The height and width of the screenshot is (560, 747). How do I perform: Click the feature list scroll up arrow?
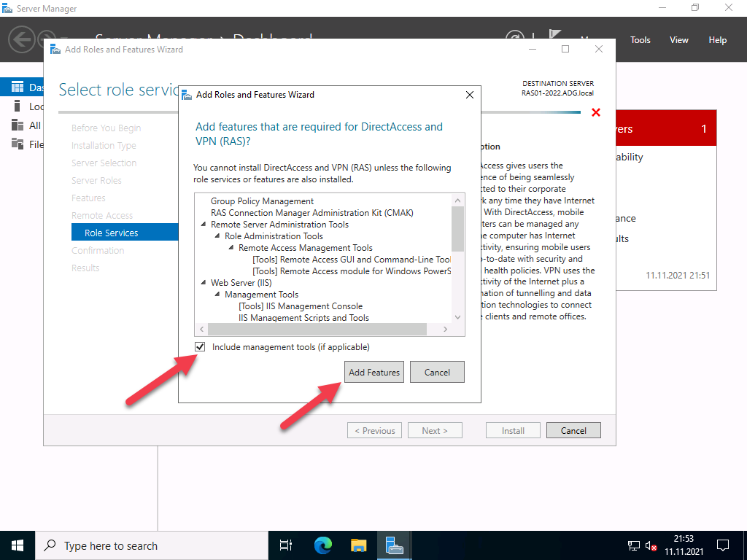[458, 201]
